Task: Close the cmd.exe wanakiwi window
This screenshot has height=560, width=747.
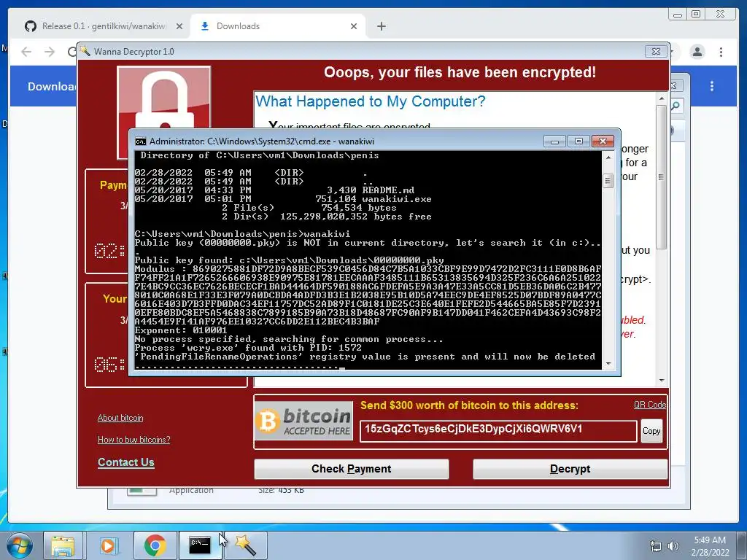Action: pyautogui.click(x=603, y=141)
